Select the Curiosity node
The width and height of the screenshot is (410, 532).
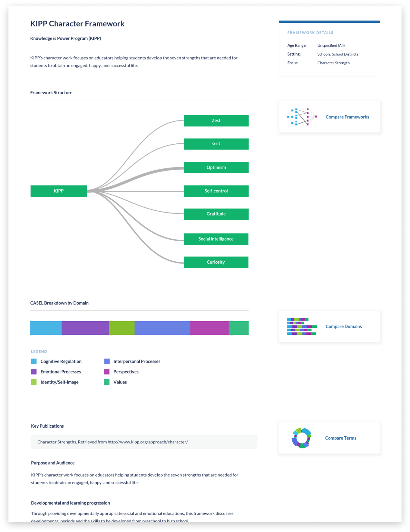216,262
